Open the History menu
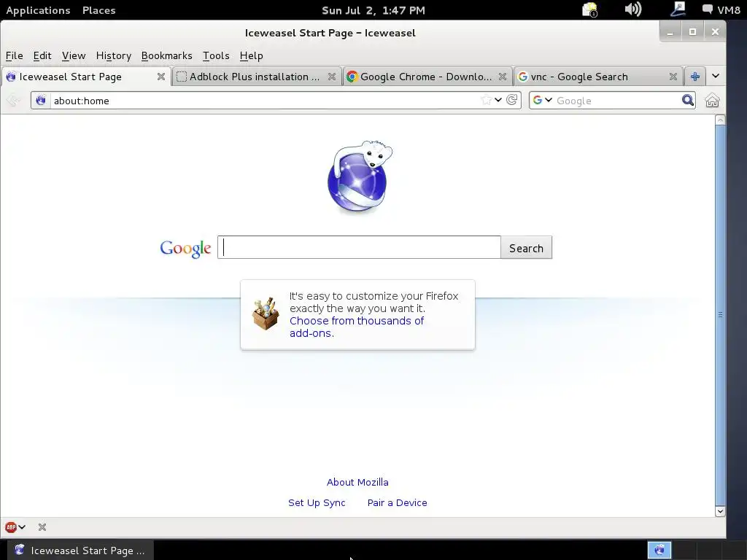Screen dimensions: 747x560 coord(113,55)
